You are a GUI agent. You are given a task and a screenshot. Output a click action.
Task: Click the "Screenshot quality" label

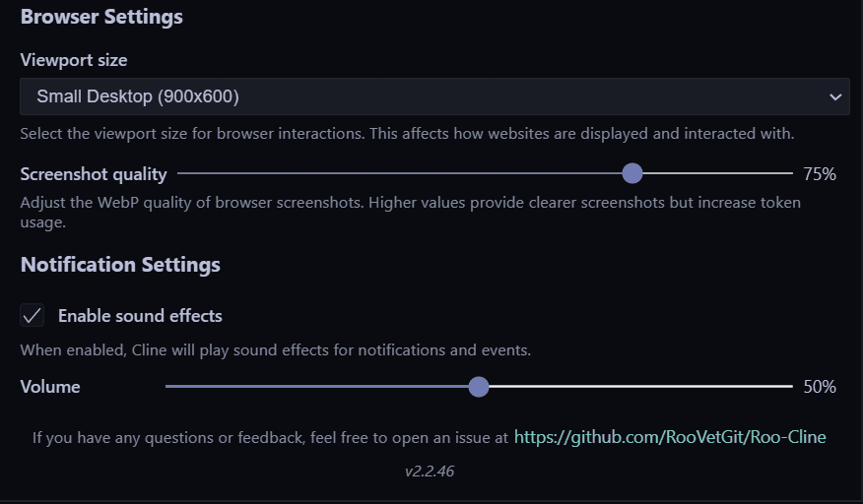click(94, 174)
